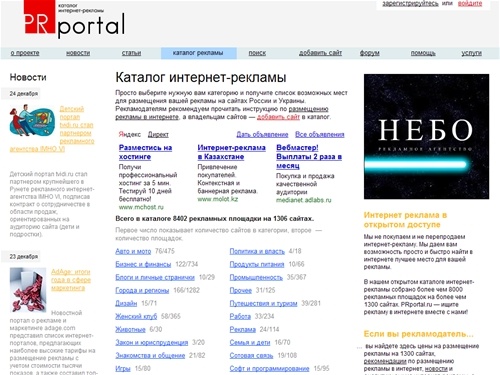The image size is (500, 375).
Task: Open the НЕБО advertising agency banner
Action: [426, 137]
